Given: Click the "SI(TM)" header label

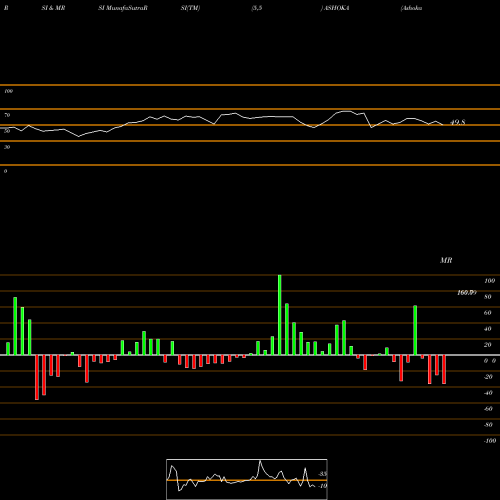Looking at the screenshot, I should (190, 8).
